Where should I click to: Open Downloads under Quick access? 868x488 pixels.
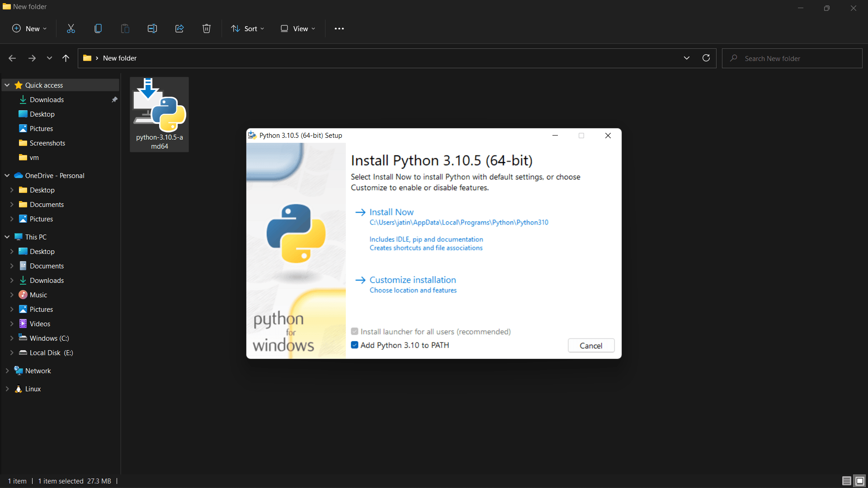(47, 100)
